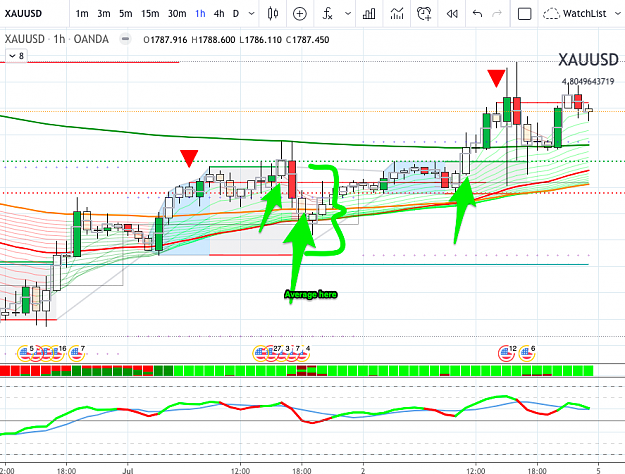This screenshot has height=474, width=625.
Task: Click the low price L1786.110 value
Action: click(261, 40)
